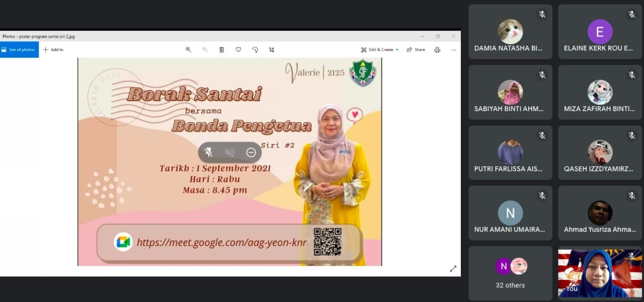Delete the photo using trash icon
Viewport: 644px width, 302px height.
tap(221, 50)
